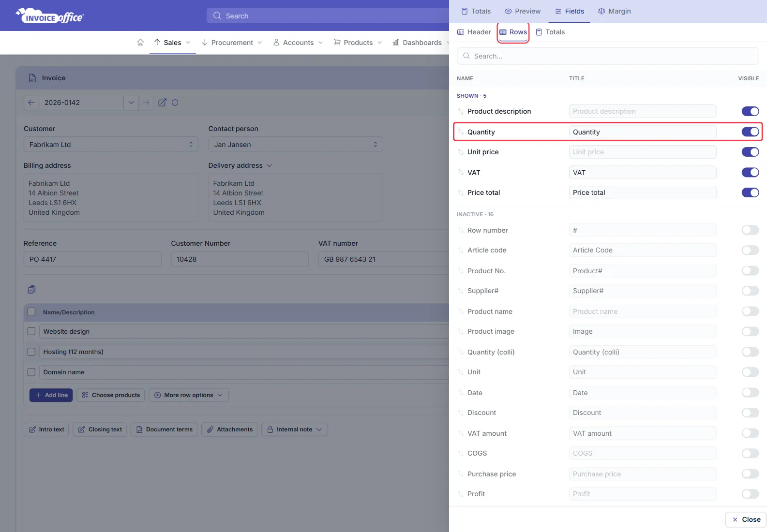Viewport: 767px width, 532px height.
Task: Click reorder handle icon for VAT field
Action: pos(461,173)
